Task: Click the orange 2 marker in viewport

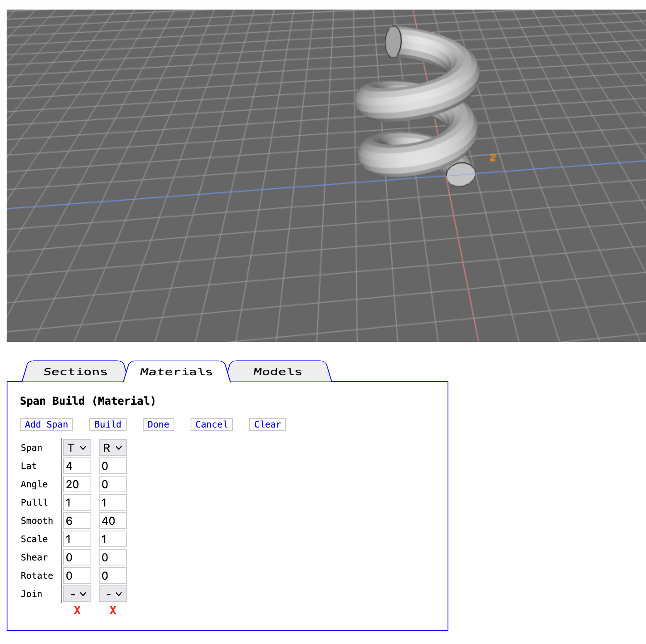Action: [492, 158]
